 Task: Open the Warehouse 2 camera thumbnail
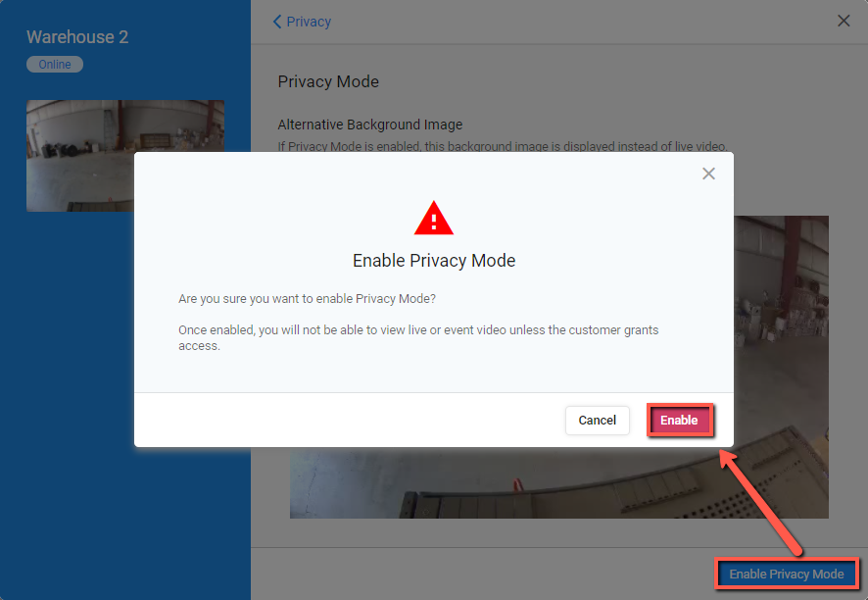pos(80,155)
